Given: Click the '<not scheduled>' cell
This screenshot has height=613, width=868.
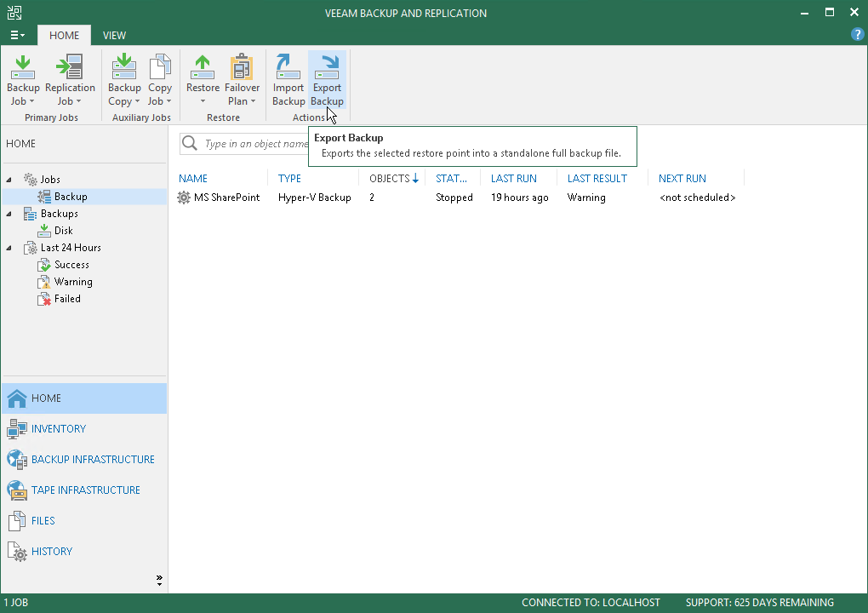Looking at the screenshot, I should (x=698, y=198).
